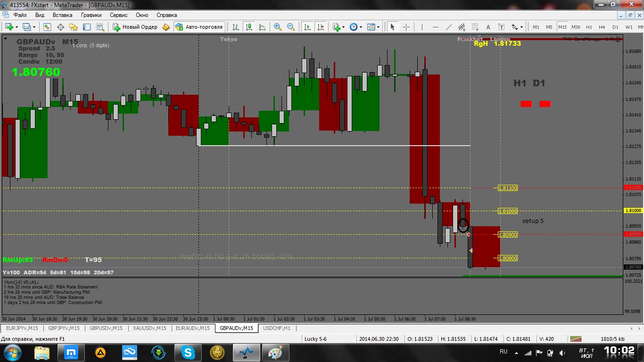Open the Navigator folder-star icon
Screen dimensions: 644x362
pos(74,27)
